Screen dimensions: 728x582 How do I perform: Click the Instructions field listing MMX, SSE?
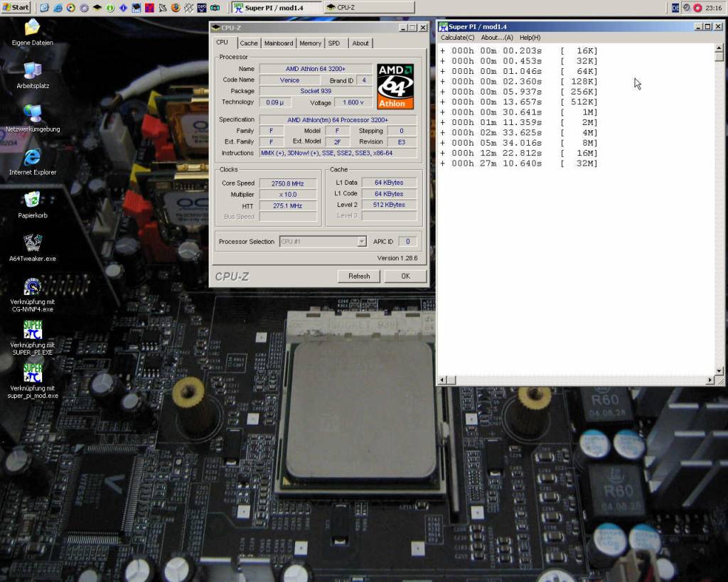(338, 153)
